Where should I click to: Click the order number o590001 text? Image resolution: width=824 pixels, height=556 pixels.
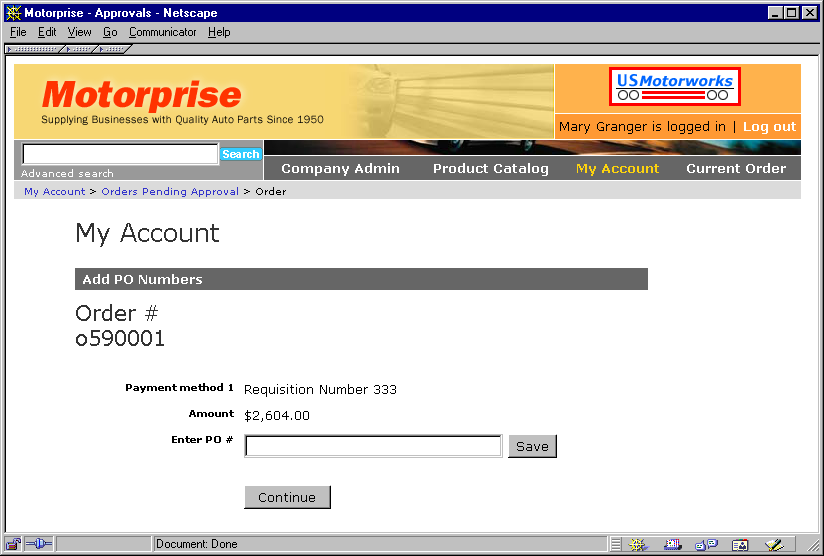point(120,338)
